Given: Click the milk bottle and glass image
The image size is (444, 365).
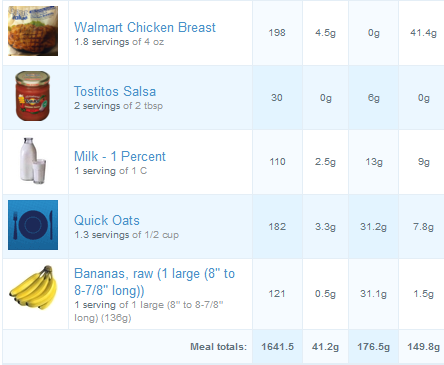Looking at the screenshot, I should pos(33,160).
